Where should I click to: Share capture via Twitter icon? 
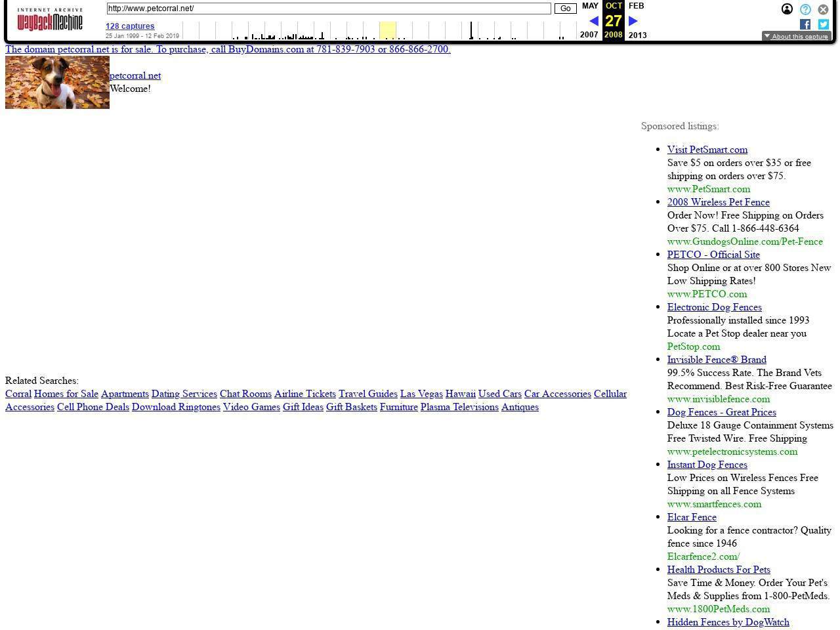click(x=823, y=24)
